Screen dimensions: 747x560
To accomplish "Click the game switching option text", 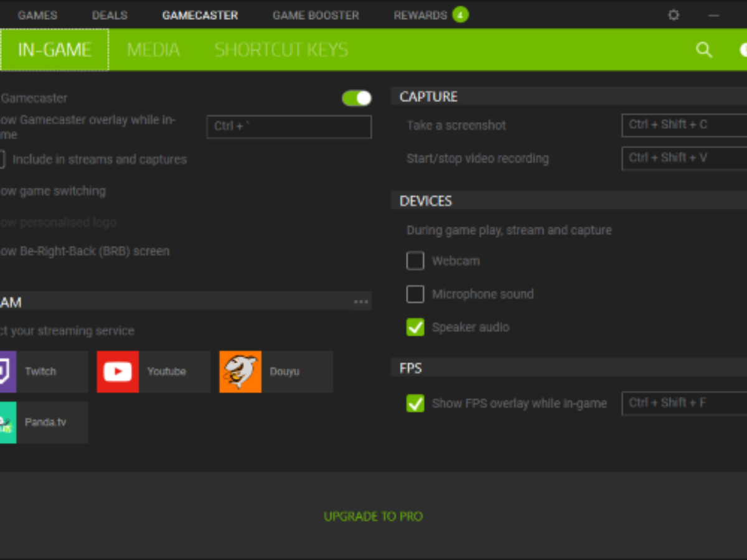I will pos(53,191).
